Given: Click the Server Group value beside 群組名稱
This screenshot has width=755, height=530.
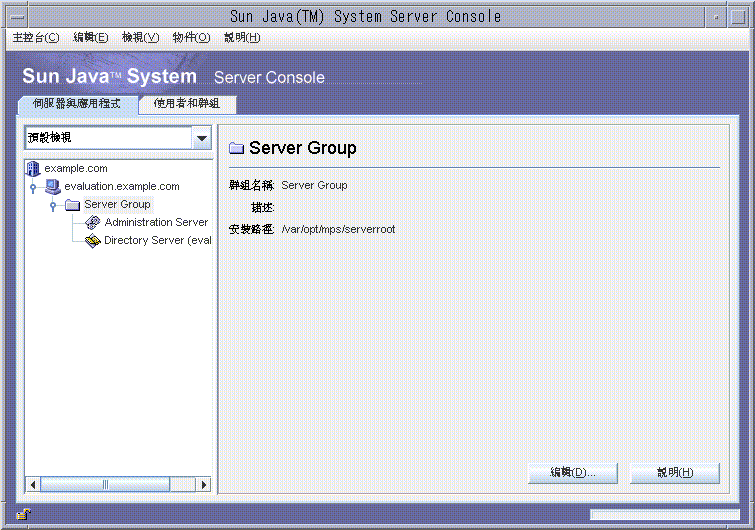Looking at the screenshot, I should (314, 185).
